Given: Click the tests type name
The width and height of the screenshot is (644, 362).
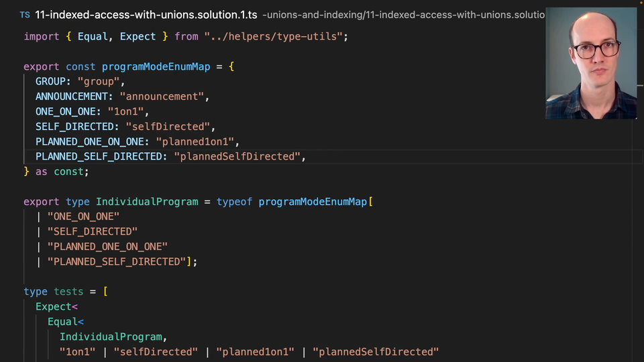Looking at the screenshot, I should (x=68, y=292).
